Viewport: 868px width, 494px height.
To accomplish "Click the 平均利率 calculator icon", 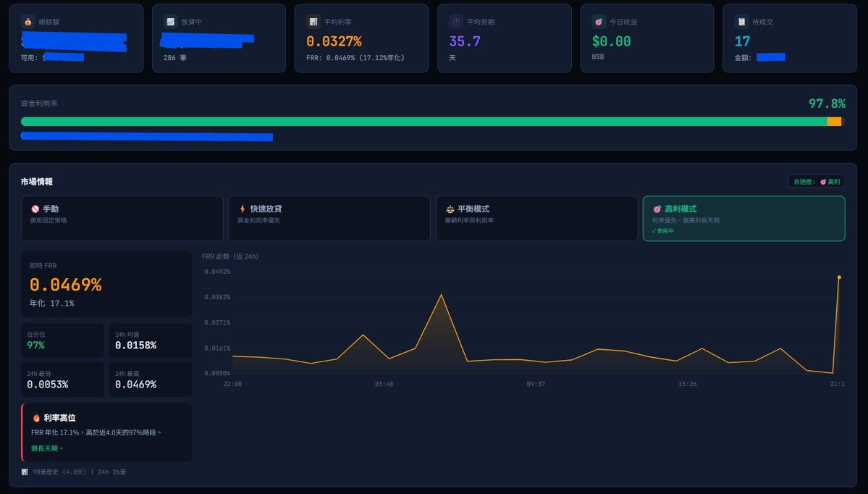I will pyautogui.click(x=313, y=21).
